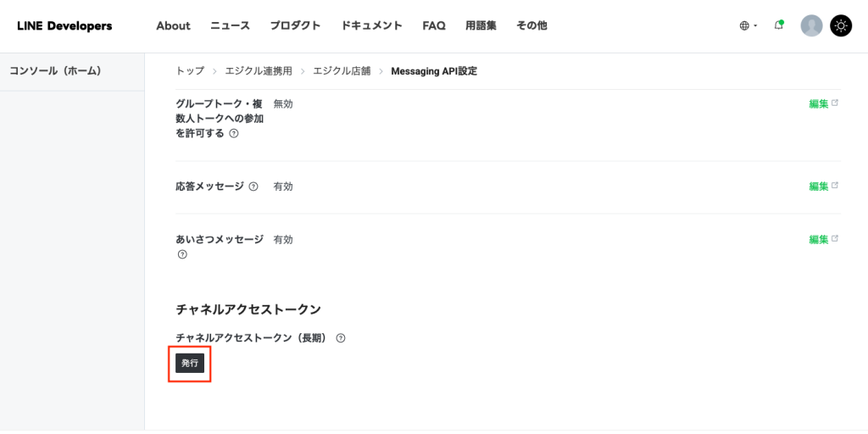The width and height of the screenshot is (868, 434).
Task: Open the globe language dropdown
Action: click(748, 25)
